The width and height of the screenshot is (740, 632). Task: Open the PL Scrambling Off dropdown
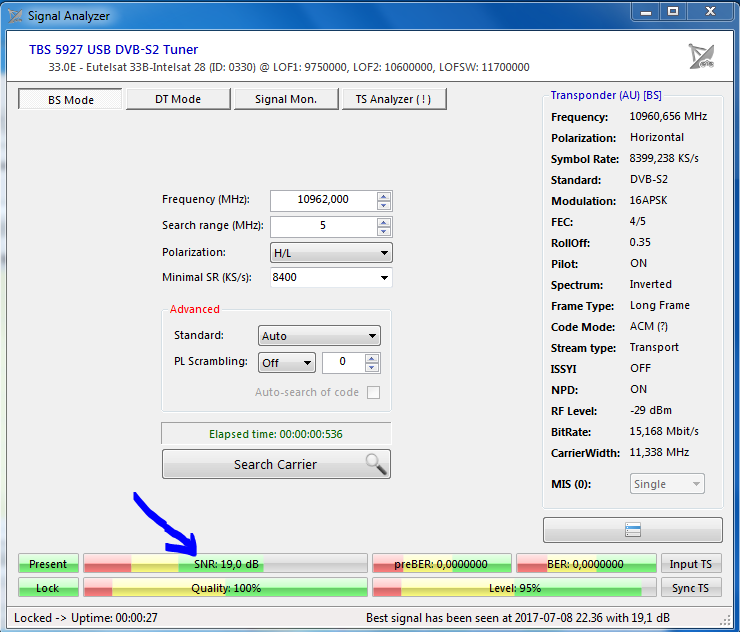tap(287, 363)
